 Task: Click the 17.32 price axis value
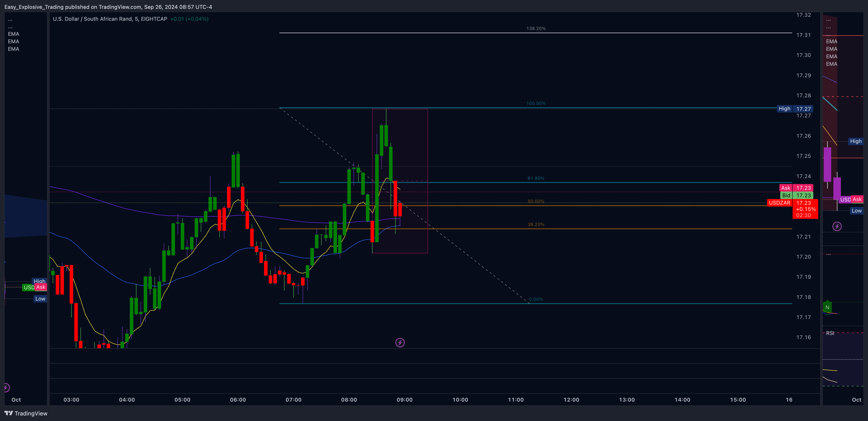point(803,15)
